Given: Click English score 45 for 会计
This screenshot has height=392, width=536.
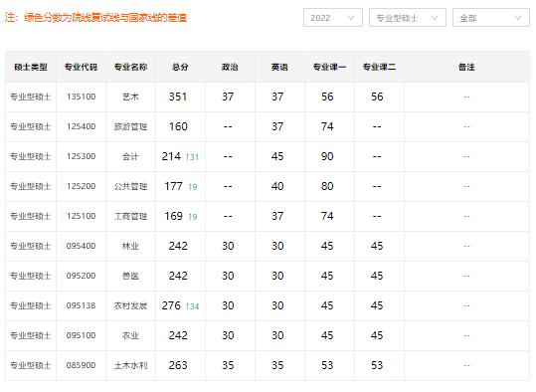Looking at the screenshot, I should [277, 156].
